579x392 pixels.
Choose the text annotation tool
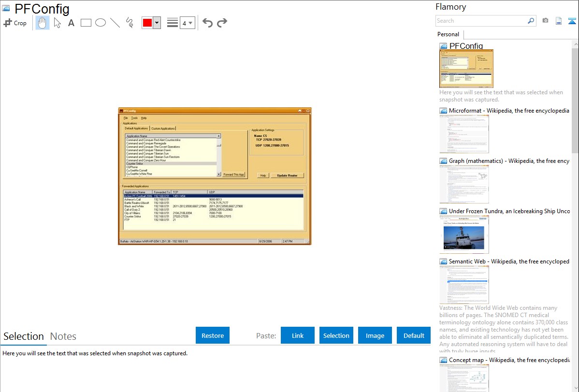[x=71, y=23]
